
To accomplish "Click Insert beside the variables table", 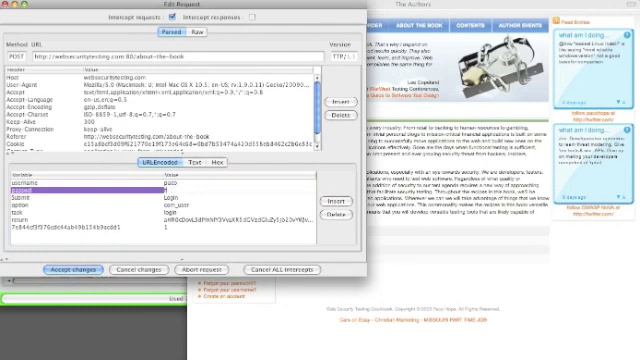I will [336, 201].
